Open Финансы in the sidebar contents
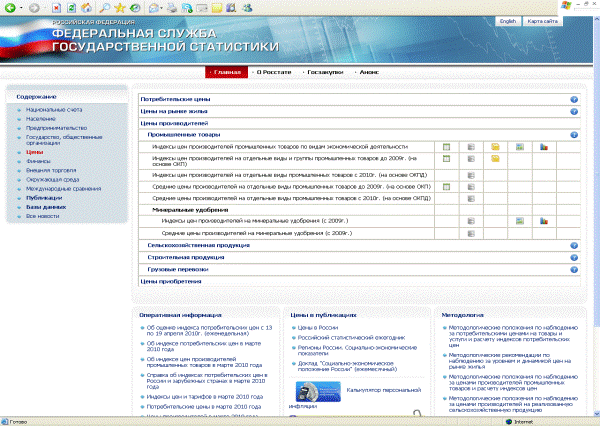Screen dimensions: 600x426 tap(38, 162)
